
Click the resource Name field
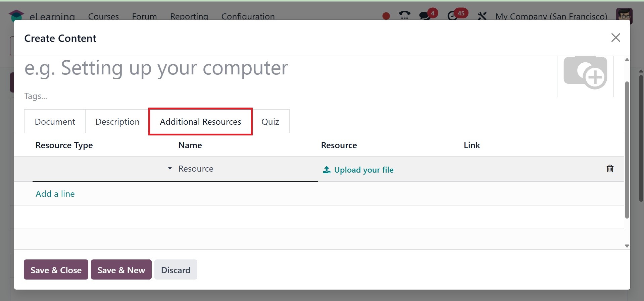(x=247, y=169)
